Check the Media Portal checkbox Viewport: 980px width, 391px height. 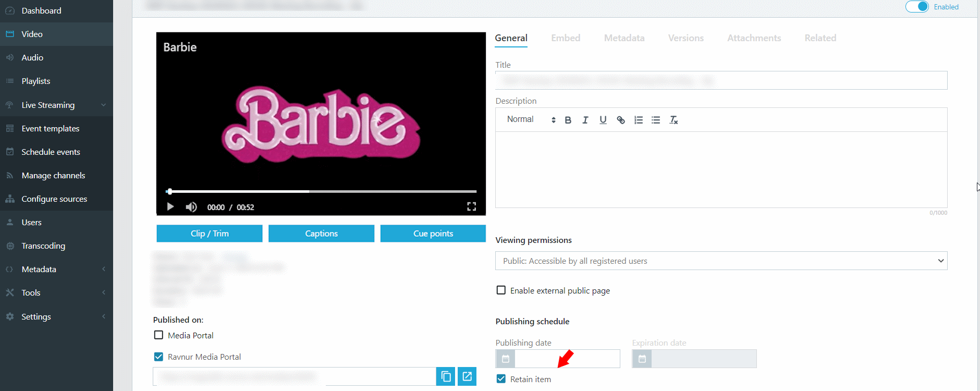tap(158, 335)
